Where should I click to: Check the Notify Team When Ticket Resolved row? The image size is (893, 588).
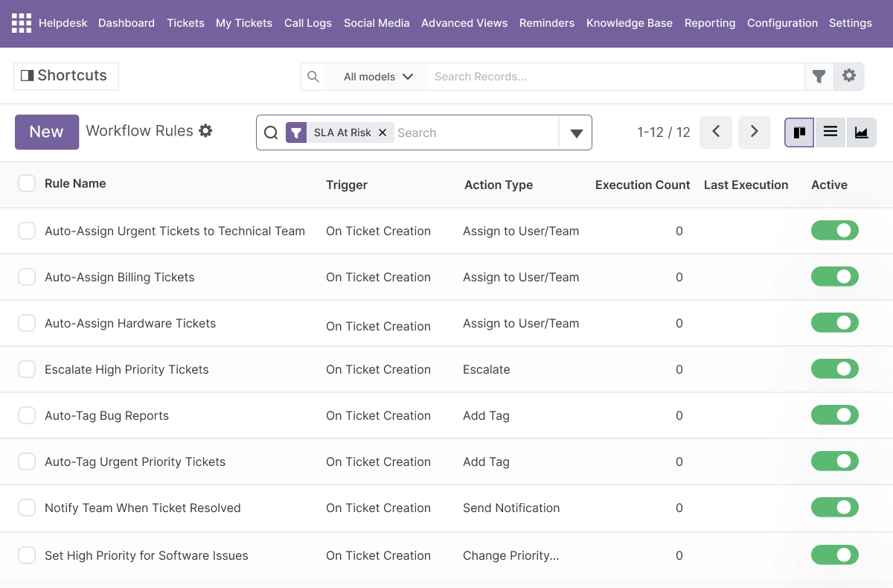(x=27, y=508)
